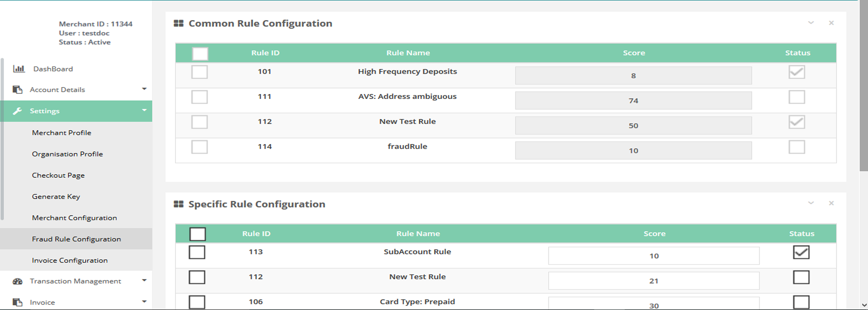The image size is (868, 310).
Task: Expand the Account Details dropdown arrow
Action: click(x=144, y=89)
